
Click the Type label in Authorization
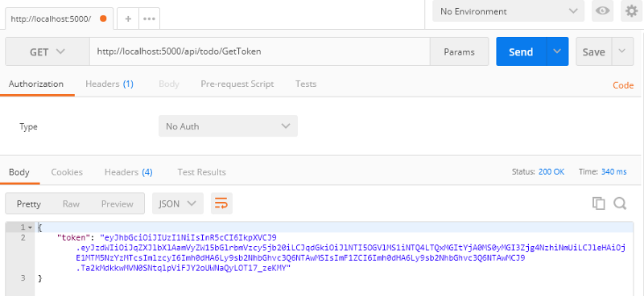[28, 126]
